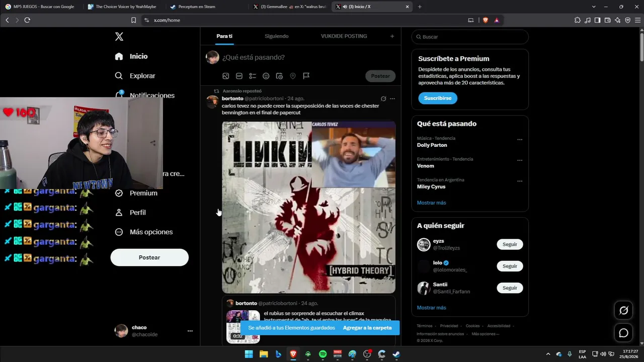Bookmark this page

(133, 20)
